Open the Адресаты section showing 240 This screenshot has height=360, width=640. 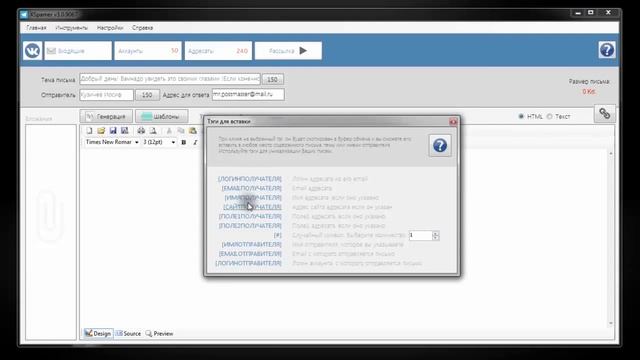pyautogui.click(x=218, y=51)
